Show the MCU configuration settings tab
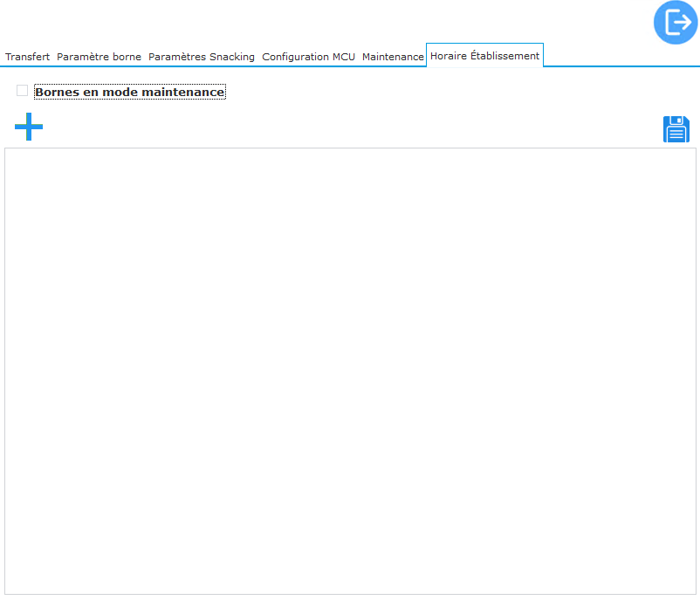700x607 pixels. 308,57
